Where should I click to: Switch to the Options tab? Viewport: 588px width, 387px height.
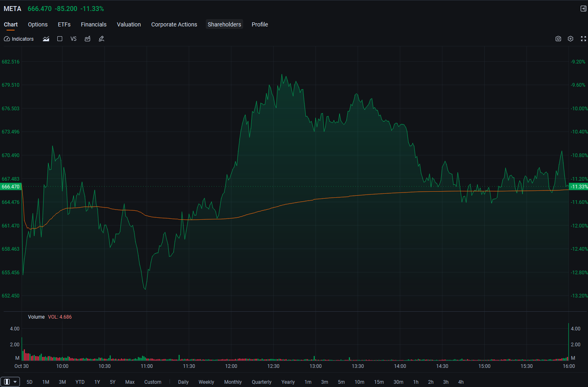[x=38, y=24]
